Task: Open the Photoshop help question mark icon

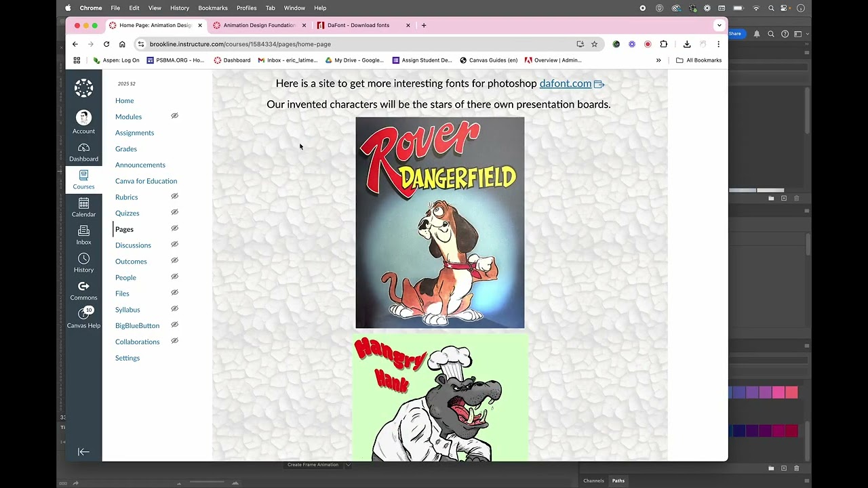Action: tap(785, 34)
